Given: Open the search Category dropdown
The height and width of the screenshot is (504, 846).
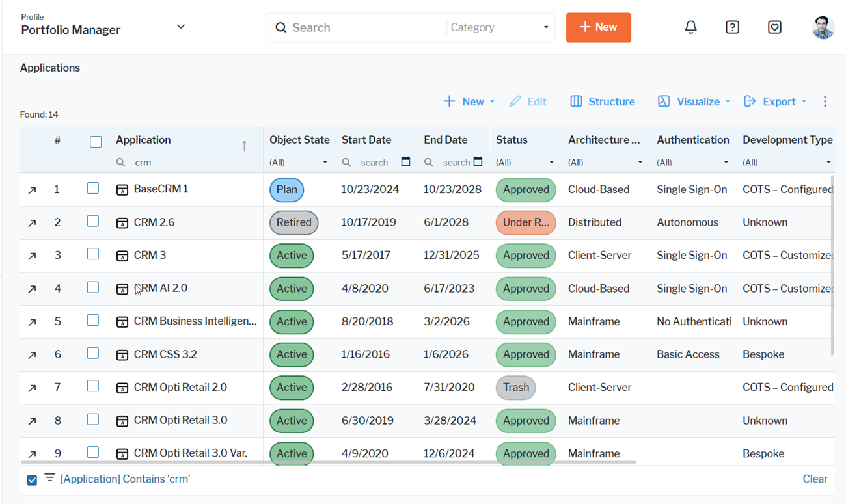Looking at the screenshot, I should 499,27.
